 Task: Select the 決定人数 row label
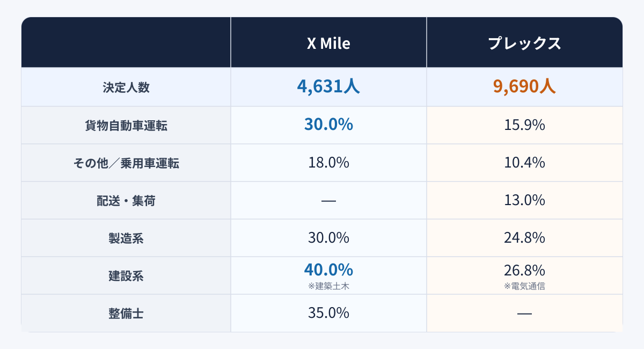[x=126, y=88]
